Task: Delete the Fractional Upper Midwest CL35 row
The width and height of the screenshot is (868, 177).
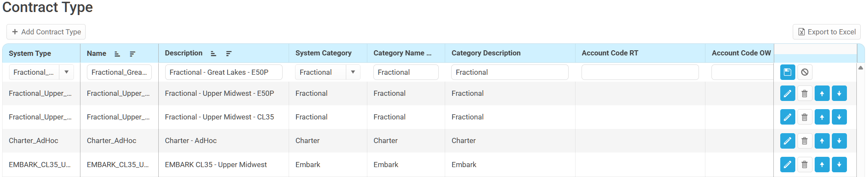Action: coord(804,117)
